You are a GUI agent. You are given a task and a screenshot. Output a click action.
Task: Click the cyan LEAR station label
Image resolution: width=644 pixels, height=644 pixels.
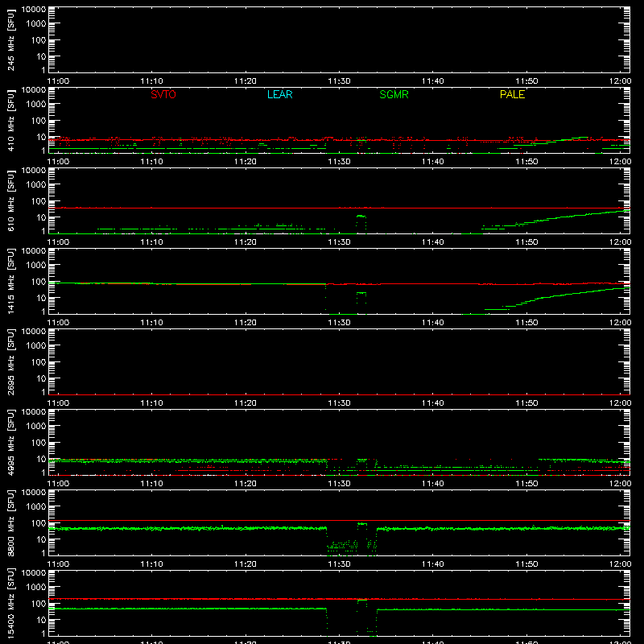279,94
